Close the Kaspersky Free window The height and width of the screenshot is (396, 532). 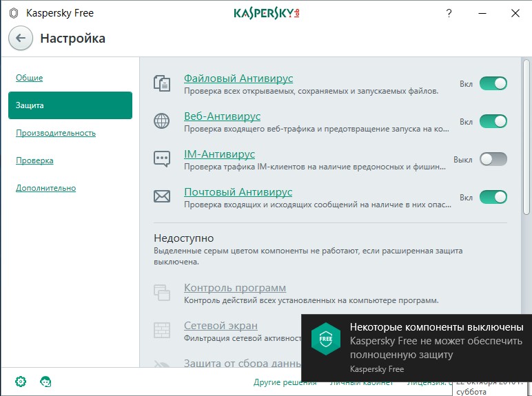pos(515,13)
